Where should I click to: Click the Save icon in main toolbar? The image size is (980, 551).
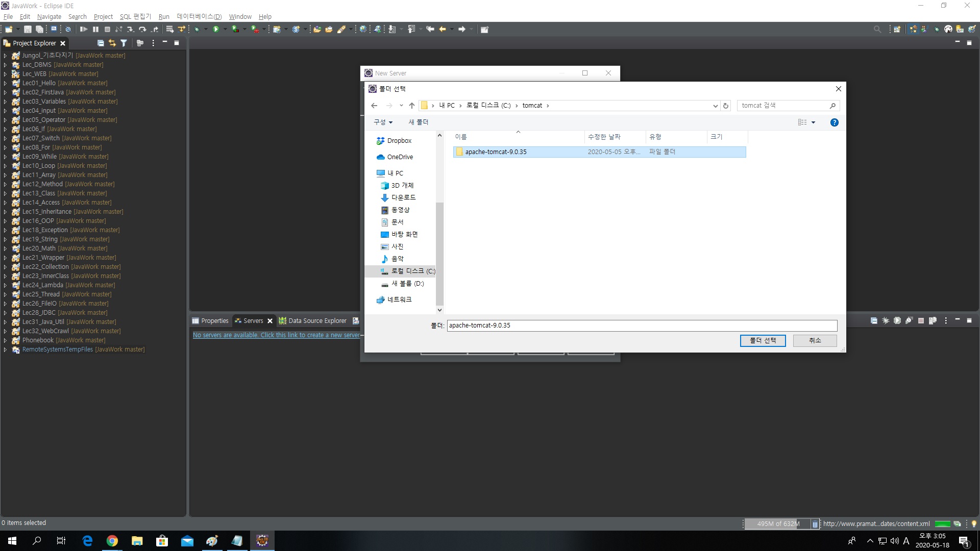click(x=28, y=30)
